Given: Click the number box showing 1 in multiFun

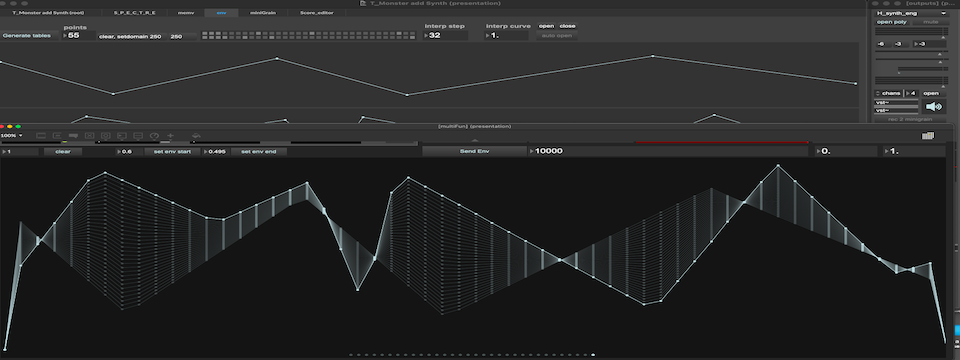Looking at the screenshot, I should coord(20,151).
